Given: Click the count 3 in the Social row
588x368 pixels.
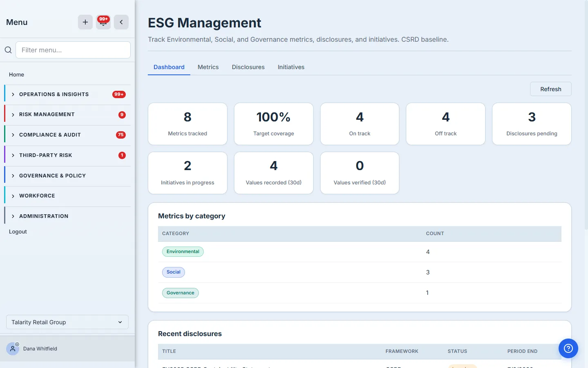Looking at the screenshot, I should 428,272.
